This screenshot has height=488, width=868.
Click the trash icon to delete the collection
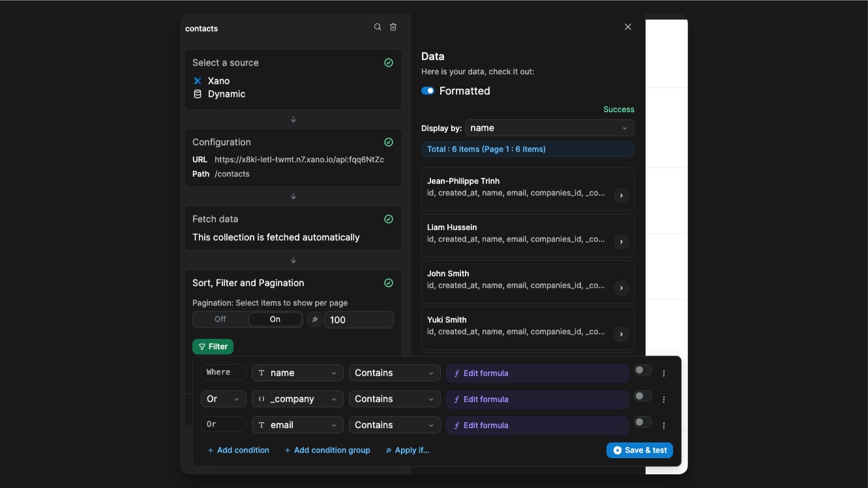393,27
